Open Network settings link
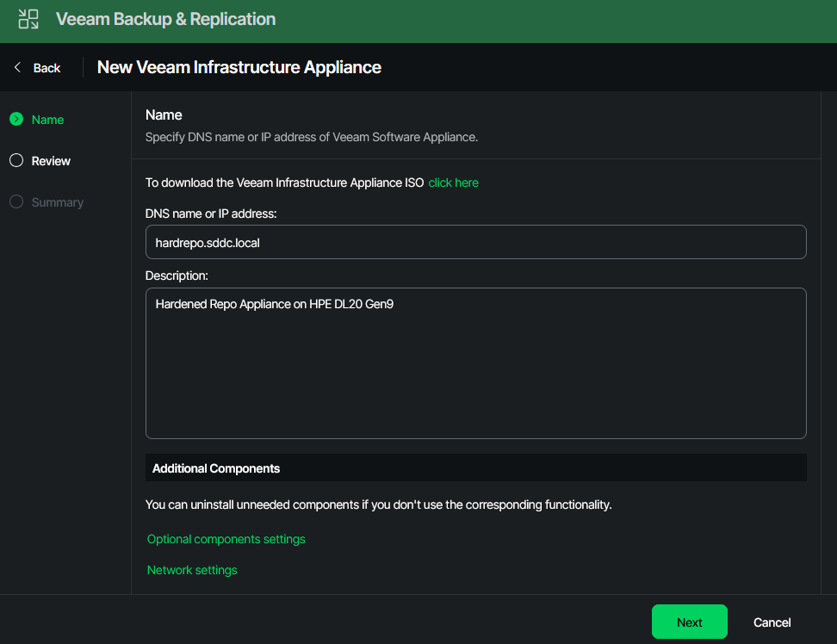837x644 pixels. click(192, 570)
